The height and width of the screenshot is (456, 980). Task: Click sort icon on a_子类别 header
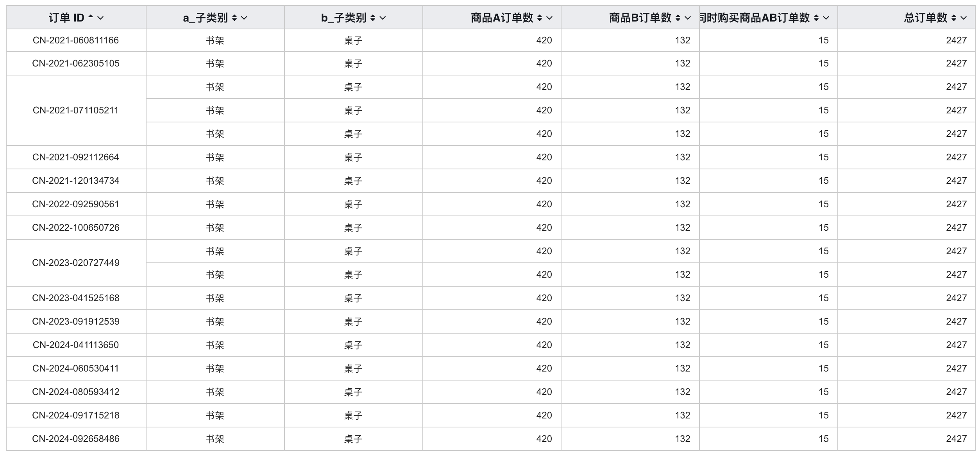[234, 18]
